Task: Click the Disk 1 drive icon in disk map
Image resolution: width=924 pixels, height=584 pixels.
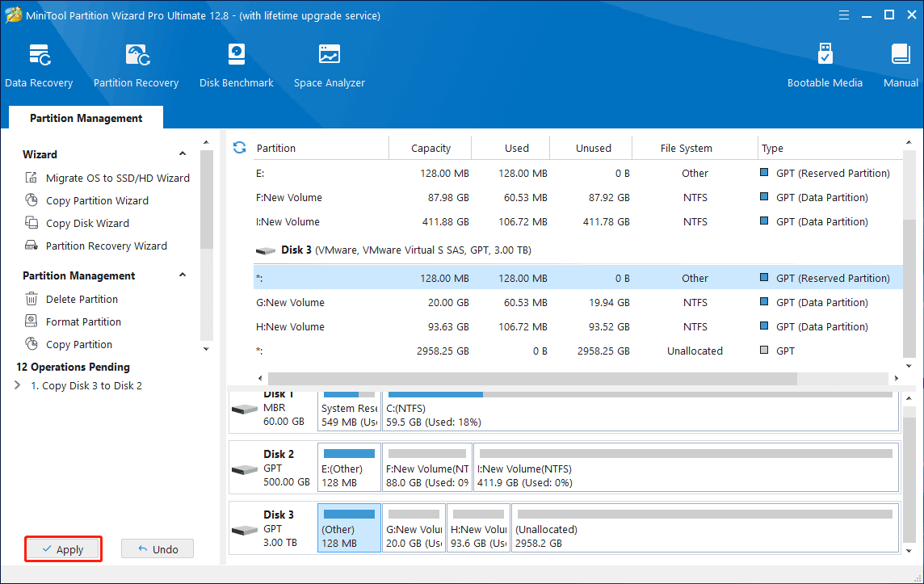Action: pyautogui.click(x=245, y=409)
